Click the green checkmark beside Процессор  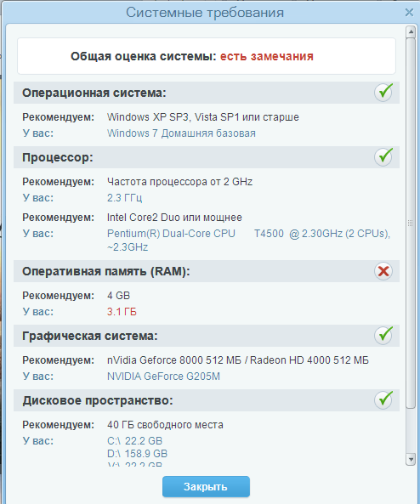click(383, 157)
